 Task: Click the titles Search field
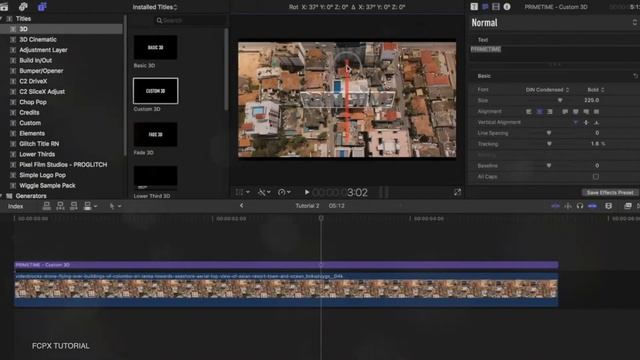189,20
